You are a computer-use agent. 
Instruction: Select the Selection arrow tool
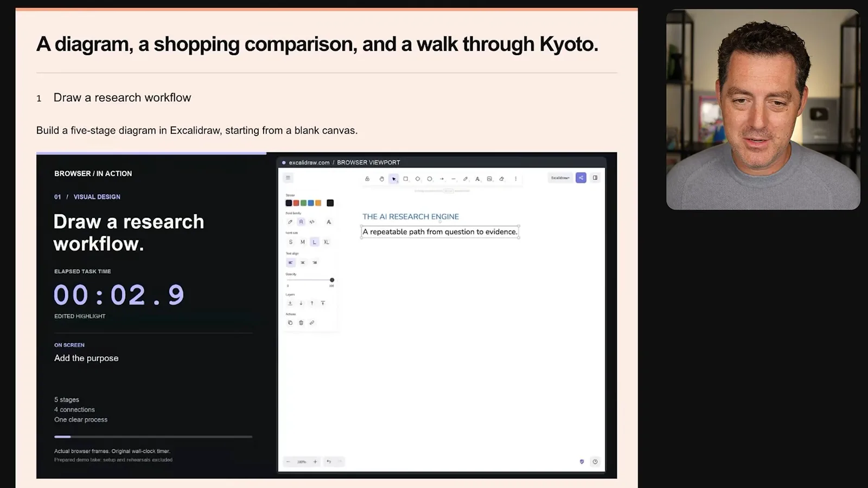[x=393, y=178]
